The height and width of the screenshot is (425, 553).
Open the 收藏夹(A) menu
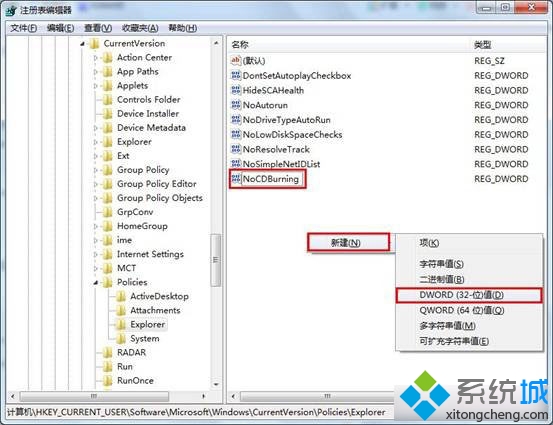pos(140,28)
